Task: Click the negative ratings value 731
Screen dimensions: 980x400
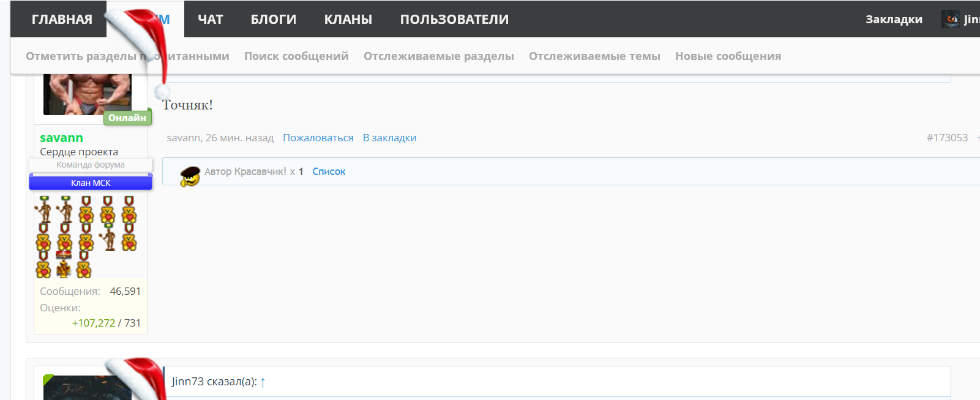Action: (x=133, y=323)
